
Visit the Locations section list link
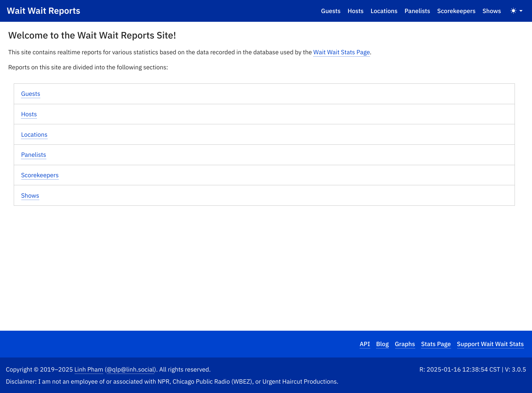pos(34,135)
